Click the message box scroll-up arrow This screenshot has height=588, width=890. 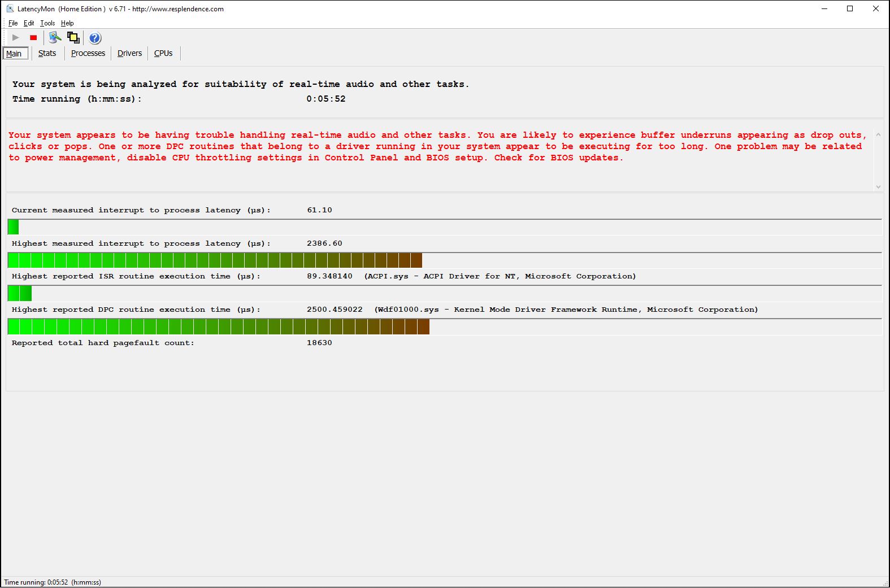click(878, 134)
